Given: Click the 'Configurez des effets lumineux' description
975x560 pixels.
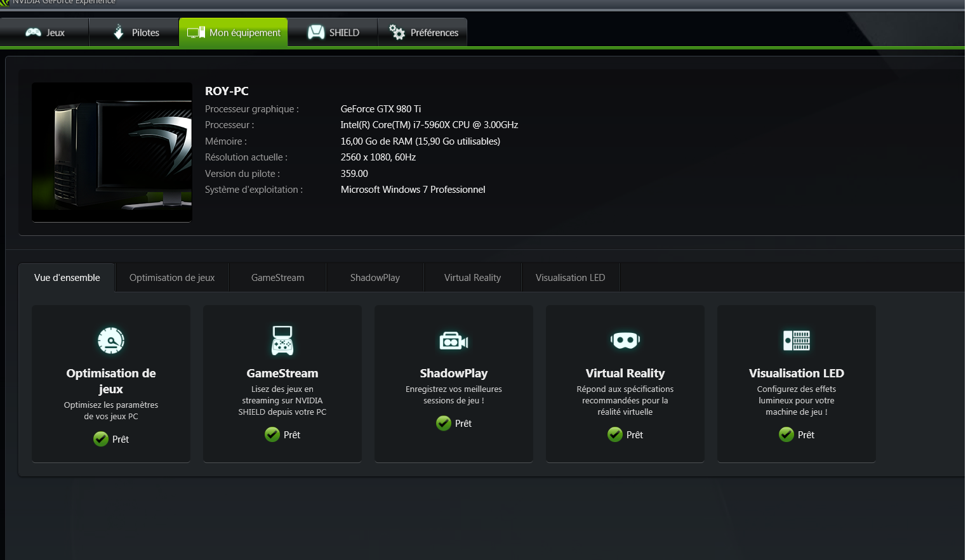Looking at the screenshot, I should click(797, 401).
